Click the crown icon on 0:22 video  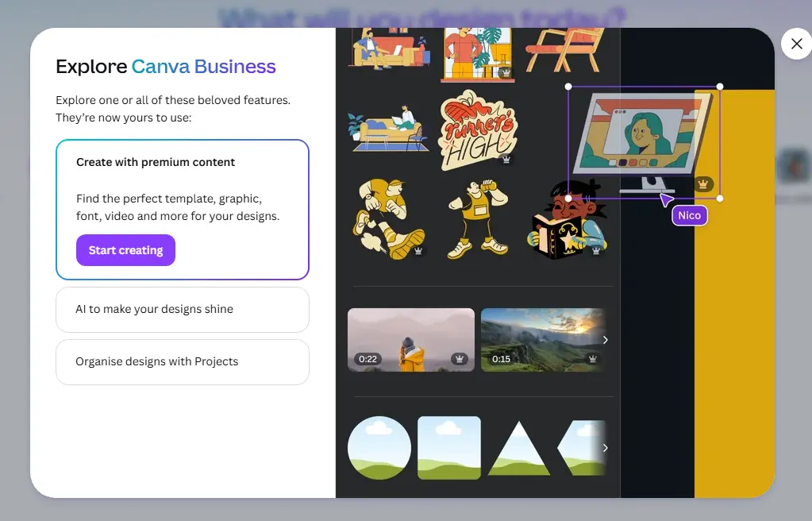point(459,359)
